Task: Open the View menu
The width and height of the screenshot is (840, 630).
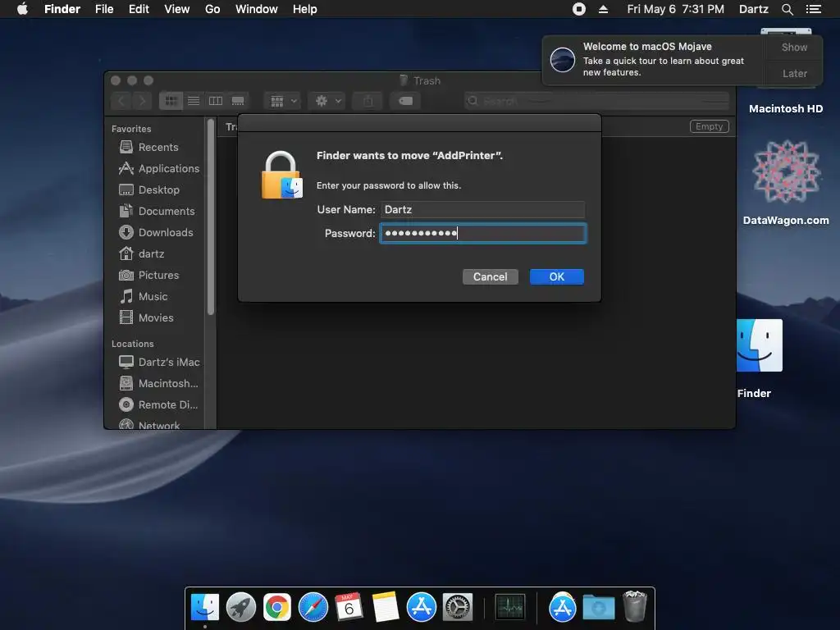Action: pyautogui.click(x=177, y=9)
